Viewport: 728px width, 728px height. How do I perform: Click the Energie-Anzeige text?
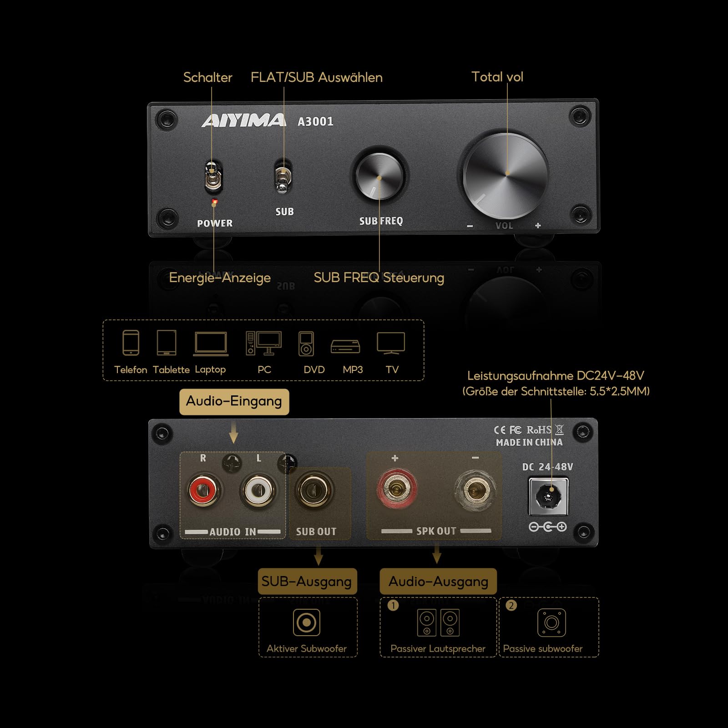[x=220, y=278]
